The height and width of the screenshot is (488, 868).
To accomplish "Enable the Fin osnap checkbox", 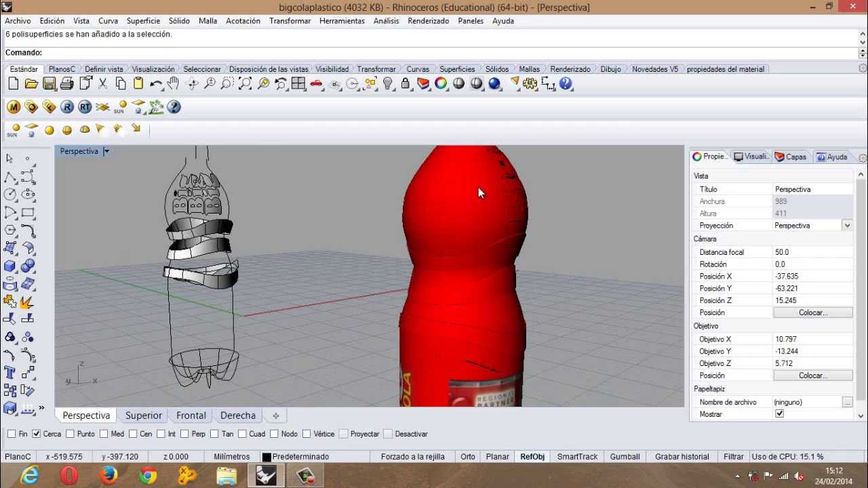I will coord(11,434).
